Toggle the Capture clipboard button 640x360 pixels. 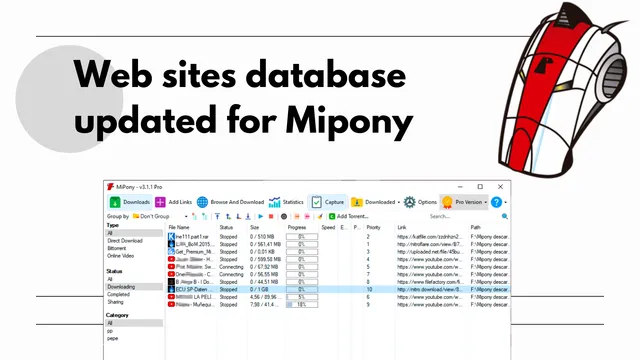pos(327,202)
